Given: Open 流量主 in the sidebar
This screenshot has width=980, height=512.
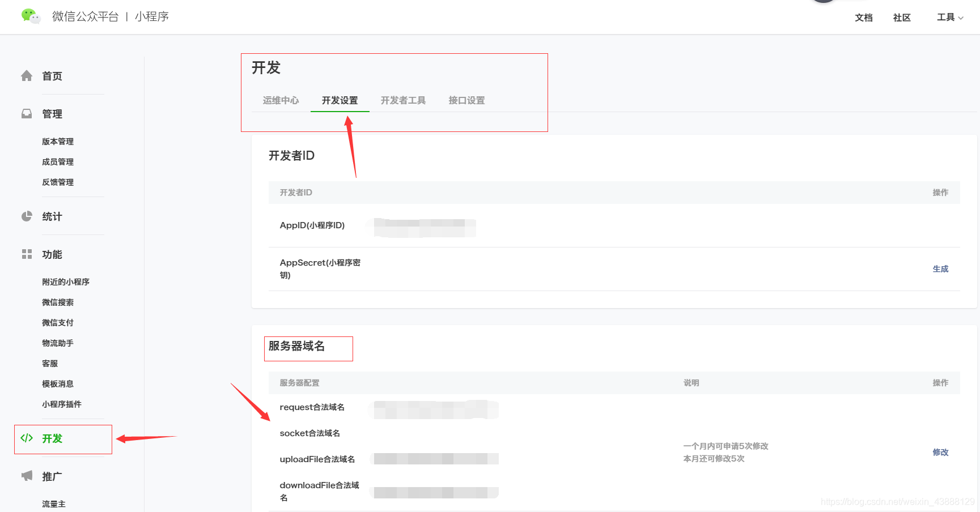Looking at the screenshot, I should pyautogui.click(x=54, y=504).
